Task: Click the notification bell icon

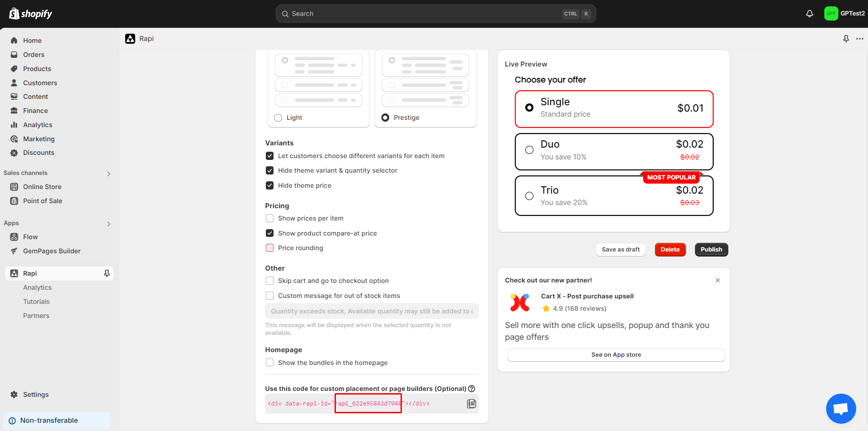Action: (x=809, y=14)
